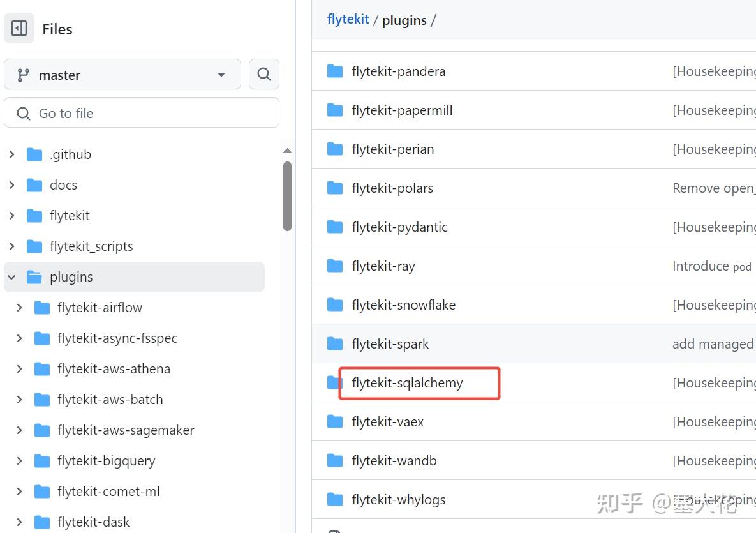
Task: Click the flytekit-whylogs folder icon
Action: coord(334,499)
